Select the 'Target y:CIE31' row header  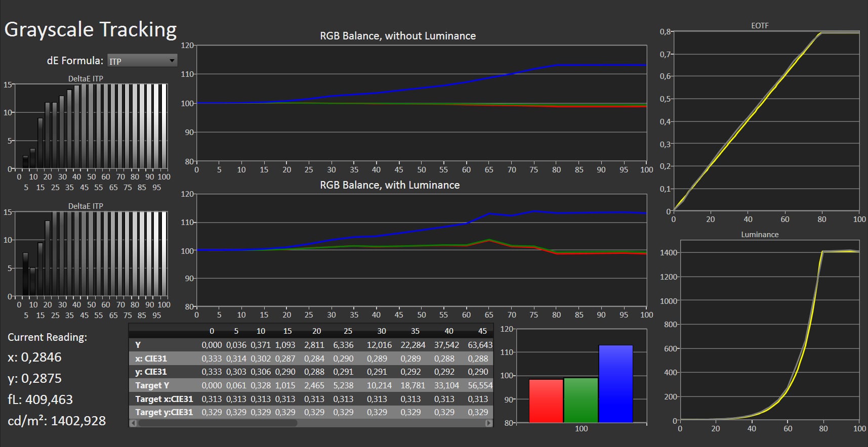click(164, 412)
